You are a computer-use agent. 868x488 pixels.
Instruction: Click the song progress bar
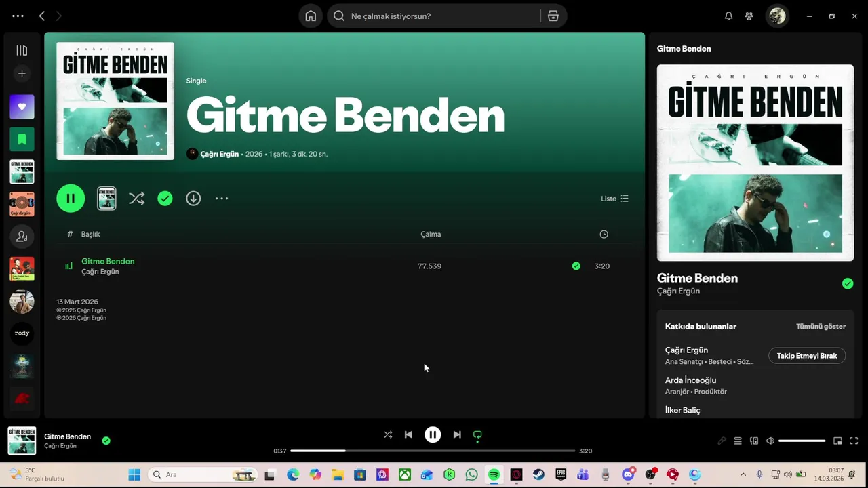point(433,451)
